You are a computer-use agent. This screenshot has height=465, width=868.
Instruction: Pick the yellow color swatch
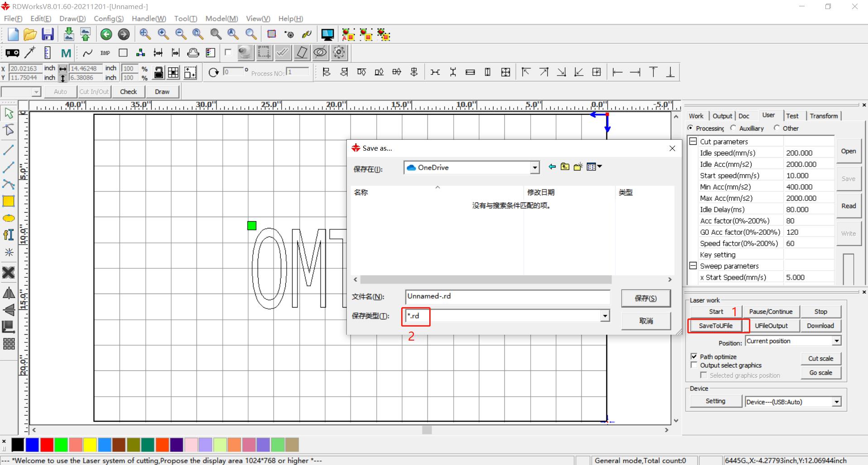click(90, 445)
